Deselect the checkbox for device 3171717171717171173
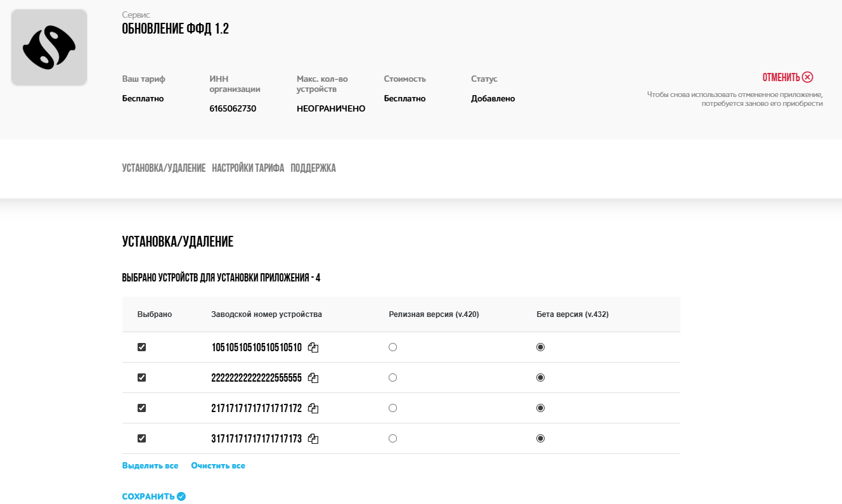 click(141, 439)
